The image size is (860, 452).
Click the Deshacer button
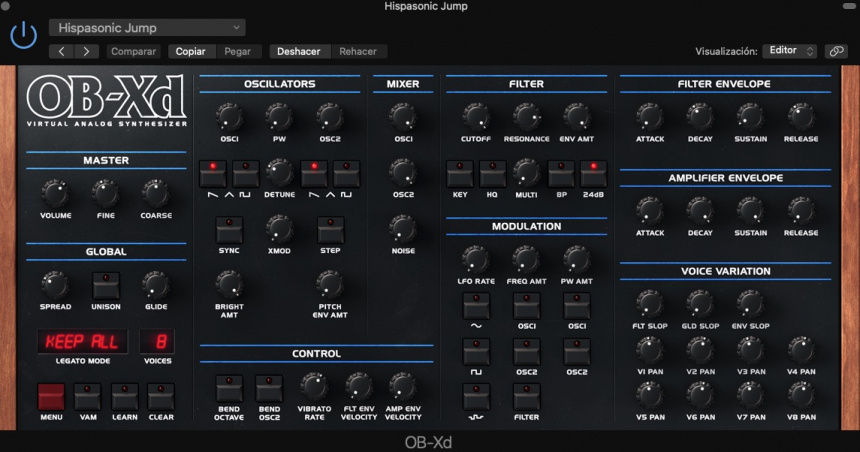click(x=299, y=51)
